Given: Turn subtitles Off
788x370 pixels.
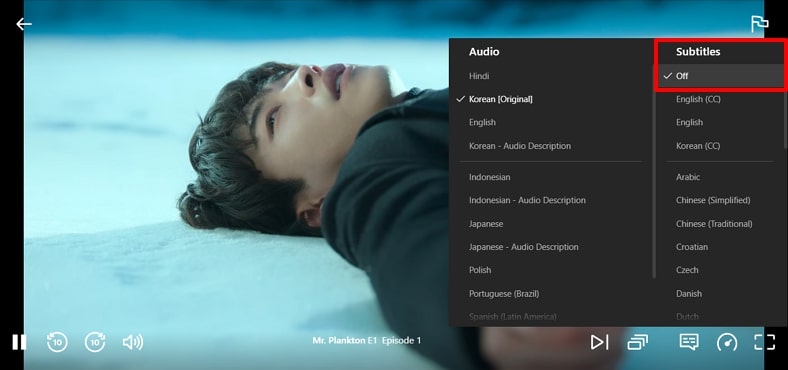Looking at the screenshot, I should pyautogui.click(x=721, y=76).
